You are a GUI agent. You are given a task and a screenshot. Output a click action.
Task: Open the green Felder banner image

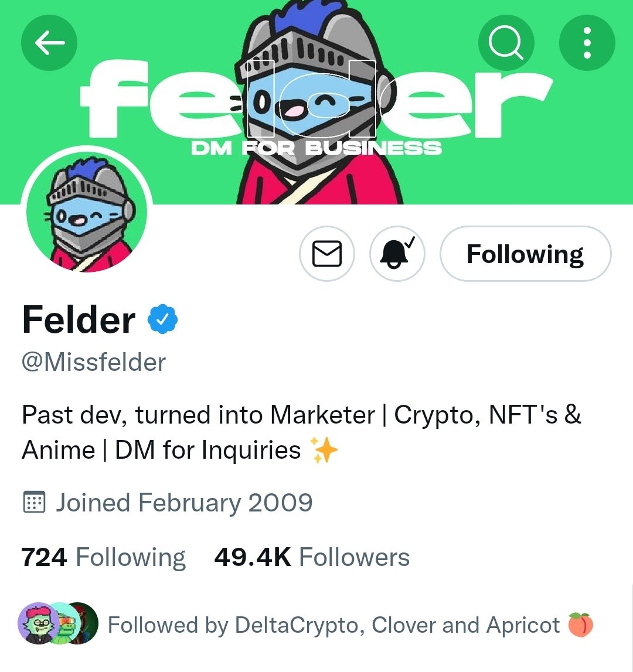tap(316, 102)
